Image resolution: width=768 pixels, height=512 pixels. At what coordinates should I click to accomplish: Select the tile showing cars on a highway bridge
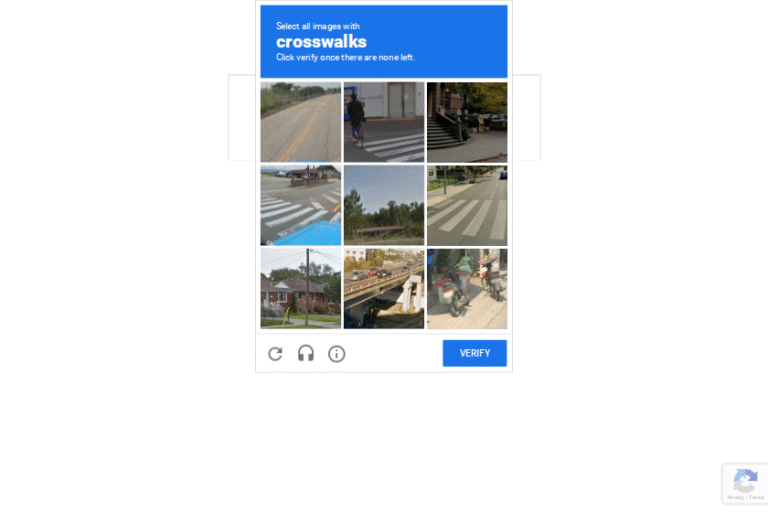click(384, 289)
